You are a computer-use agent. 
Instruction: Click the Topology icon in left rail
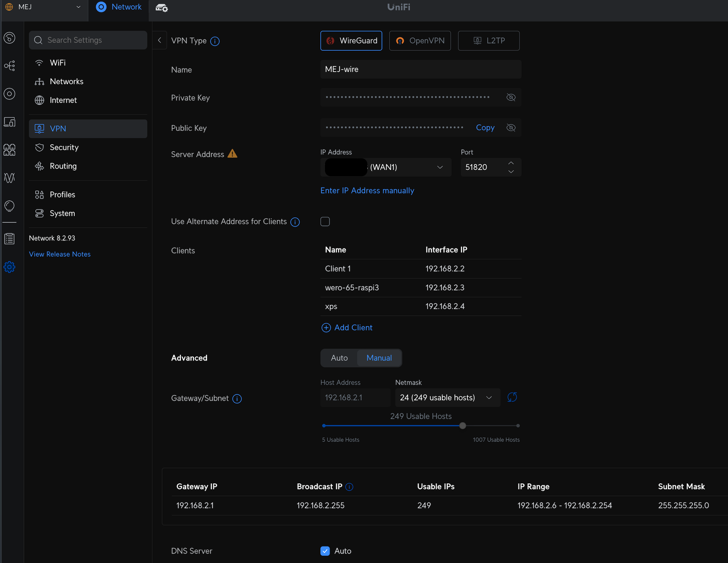click(x=9, y=66)
